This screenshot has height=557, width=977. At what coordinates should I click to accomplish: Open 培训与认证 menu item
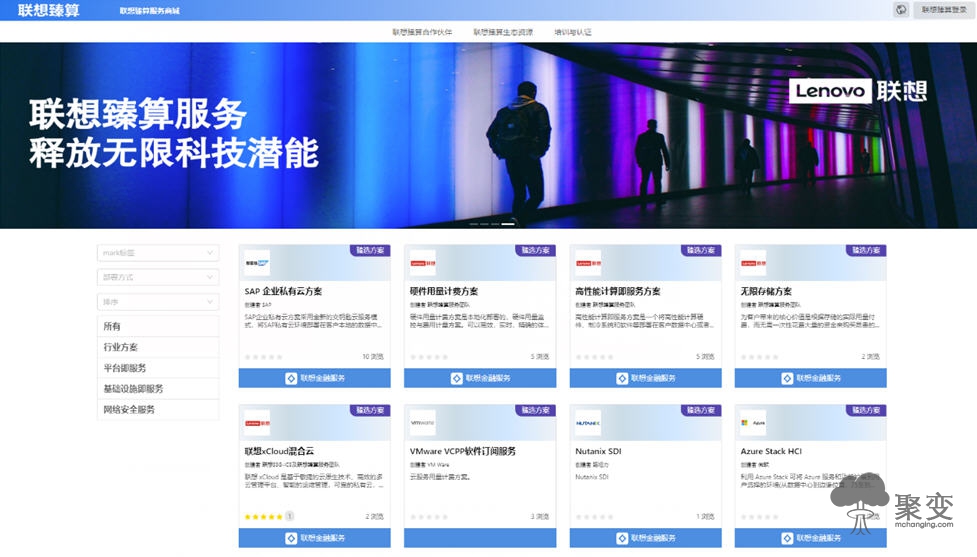(x=573, y=32)
